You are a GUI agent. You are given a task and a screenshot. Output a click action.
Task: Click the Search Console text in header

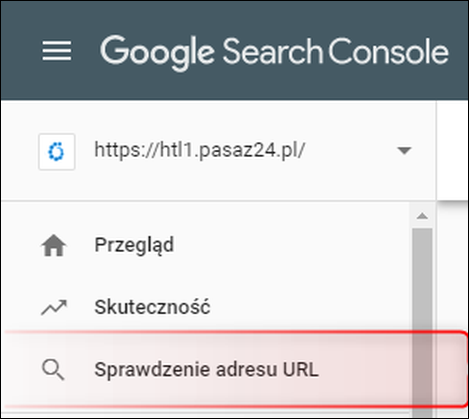[x=336, y=51]
